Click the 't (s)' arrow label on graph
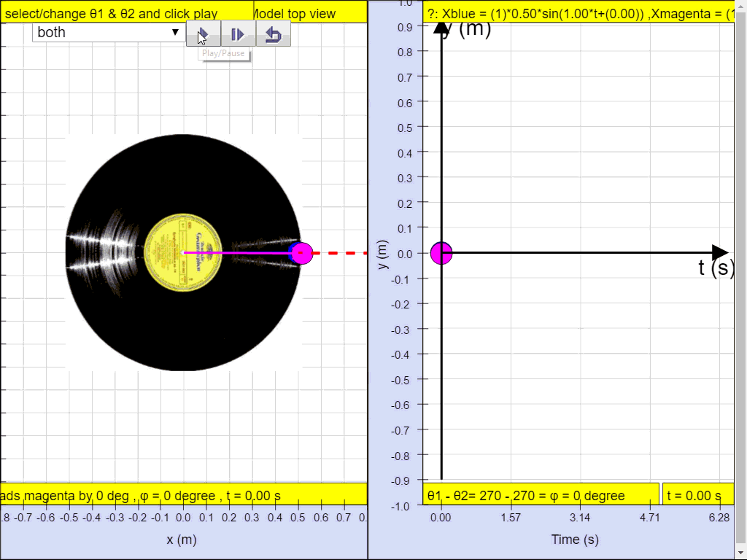 tap(716, 268)
